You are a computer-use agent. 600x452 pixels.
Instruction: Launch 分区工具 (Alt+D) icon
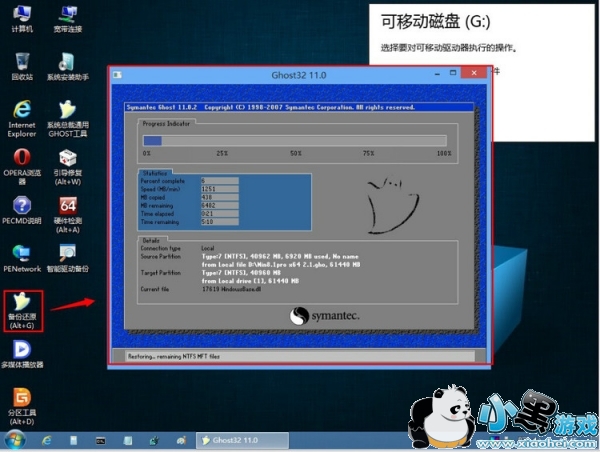coord(22,406)
